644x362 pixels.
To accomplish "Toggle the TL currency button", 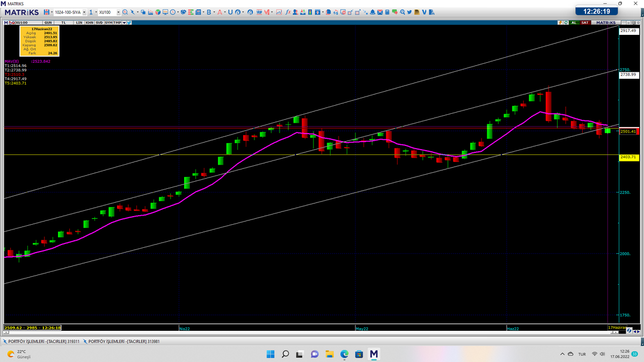I will [63, 23].
